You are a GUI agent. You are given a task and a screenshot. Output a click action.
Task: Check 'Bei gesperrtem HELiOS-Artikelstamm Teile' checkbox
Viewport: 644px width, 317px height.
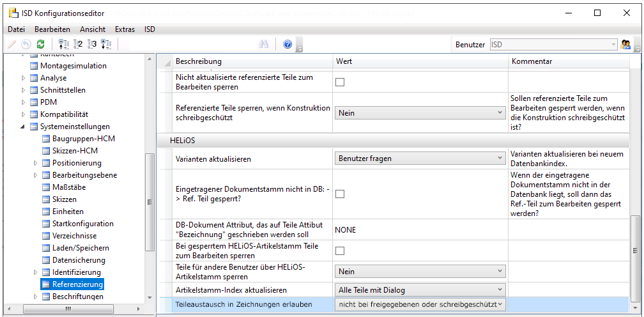click(340, 251)
